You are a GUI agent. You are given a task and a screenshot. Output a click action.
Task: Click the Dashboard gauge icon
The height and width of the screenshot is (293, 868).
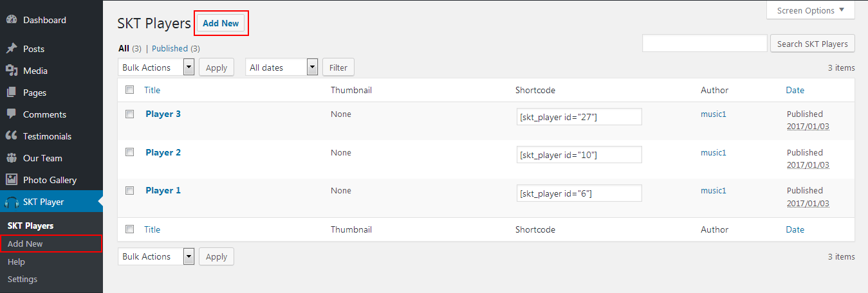pos(11,20)
